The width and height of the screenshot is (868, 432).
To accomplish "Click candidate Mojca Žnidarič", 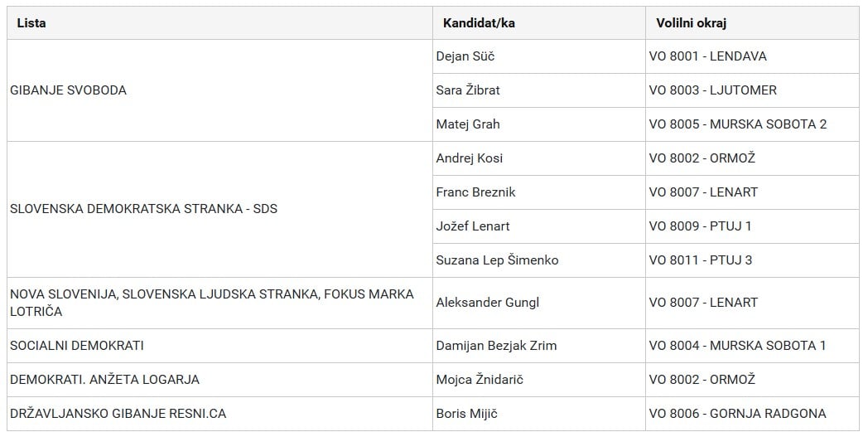I will pyautogui.click(x=480, y=380).
